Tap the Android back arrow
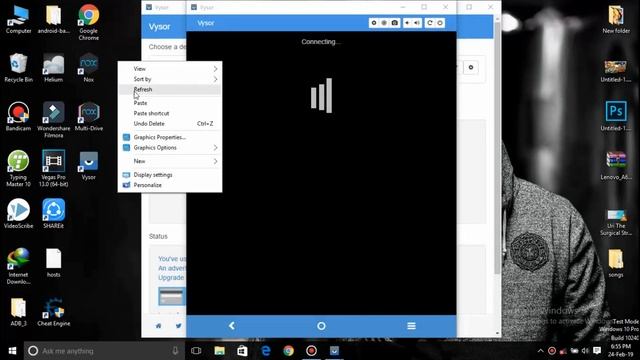 click(232, 326)
